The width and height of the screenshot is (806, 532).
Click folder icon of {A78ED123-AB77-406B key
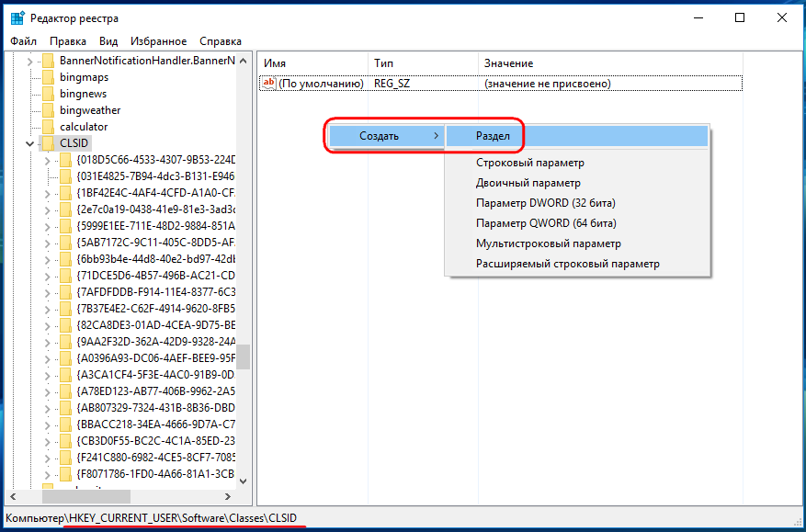click(65, 391)
